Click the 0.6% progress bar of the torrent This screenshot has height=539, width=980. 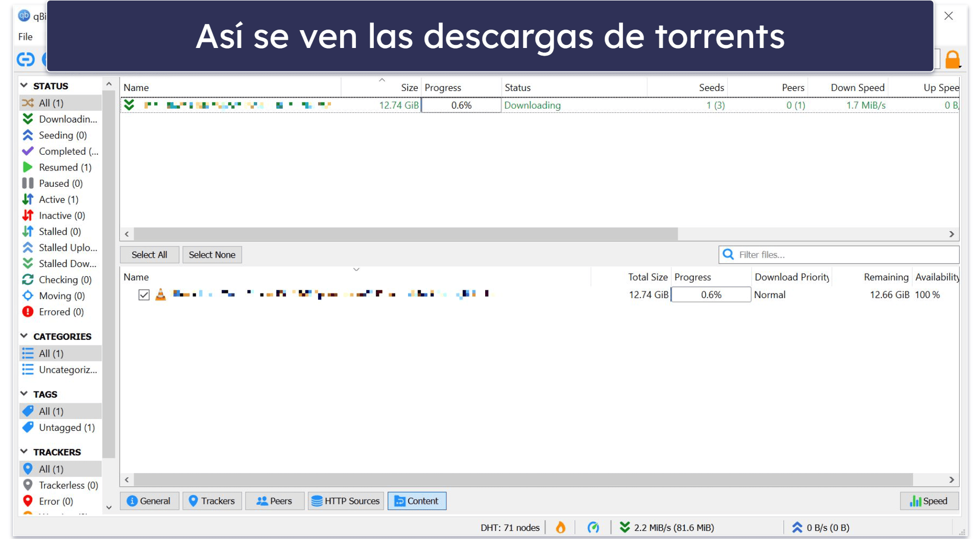(x=460, y=105)
